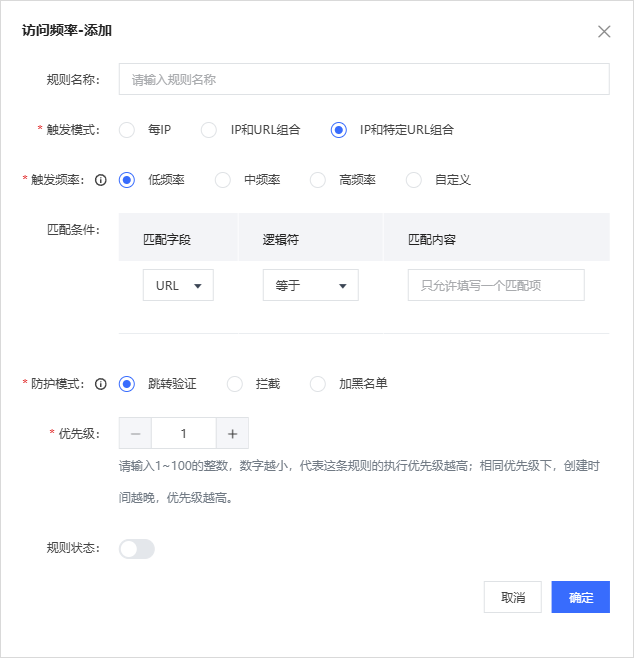Select the IP和URL组合 trigger mode
Screen dimensions: 634x659
[209, 130]
